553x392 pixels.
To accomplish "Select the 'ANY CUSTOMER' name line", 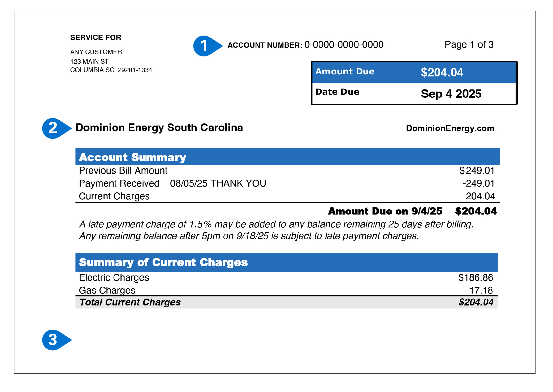I will [x=96, y=52].
